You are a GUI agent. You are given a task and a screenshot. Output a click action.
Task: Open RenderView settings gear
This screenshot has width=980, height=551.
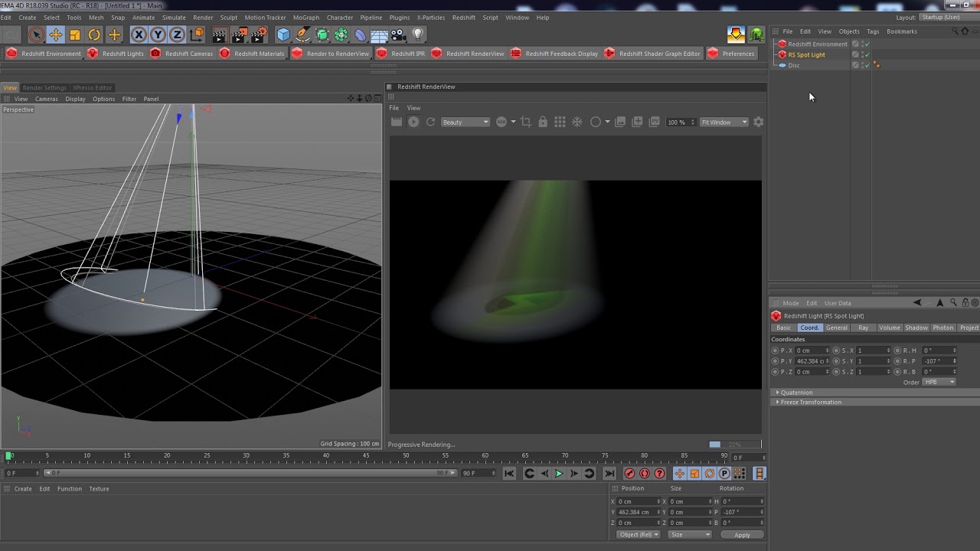(x=759, y=122)
